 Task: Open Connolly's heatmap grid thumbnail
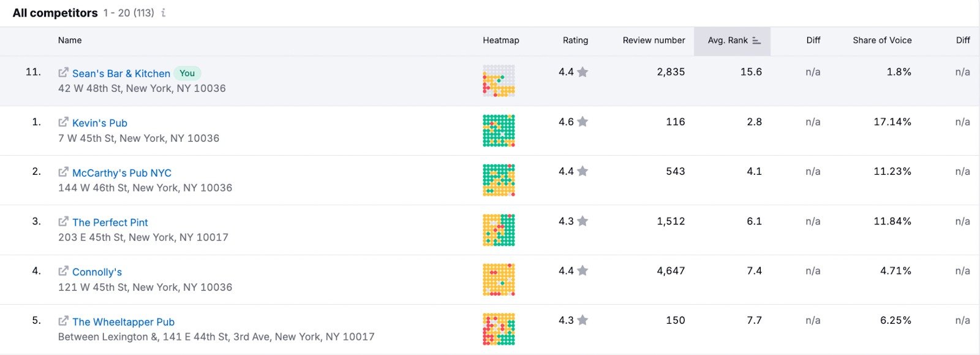point(498,280)
